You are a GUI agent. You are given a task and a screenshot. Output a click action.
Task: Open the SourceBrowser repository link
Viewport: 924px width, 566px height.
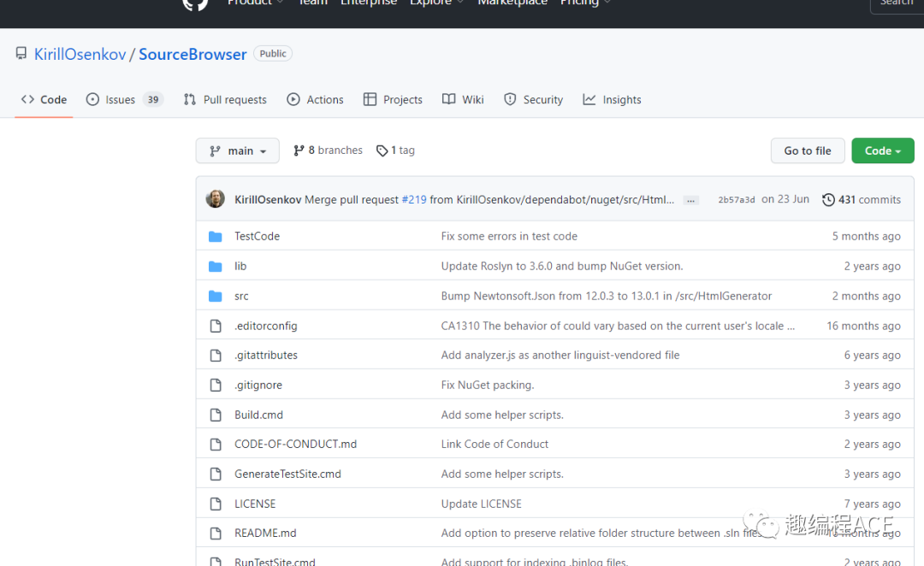(x=192, y=54)
